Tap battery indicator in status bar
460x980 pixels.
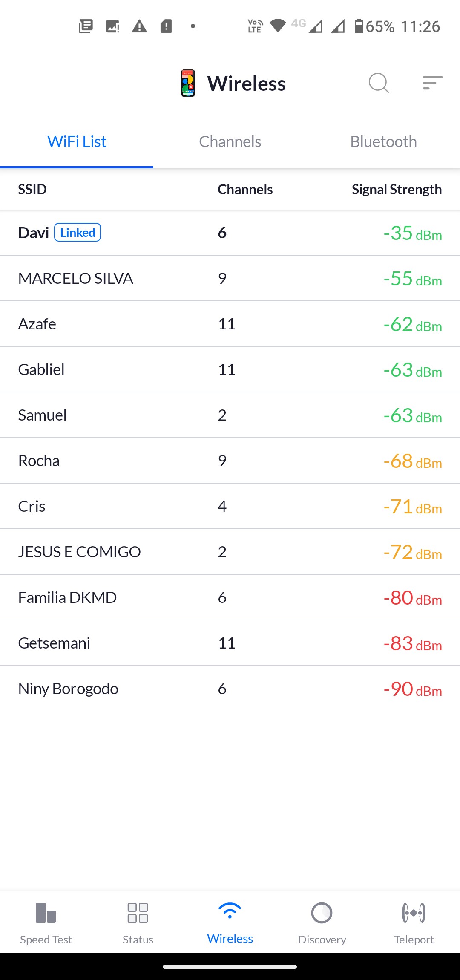[359, 26]
